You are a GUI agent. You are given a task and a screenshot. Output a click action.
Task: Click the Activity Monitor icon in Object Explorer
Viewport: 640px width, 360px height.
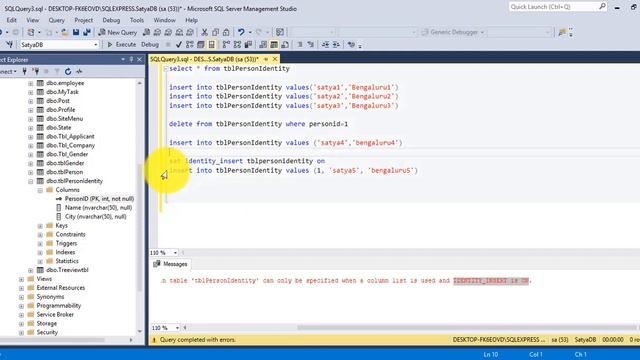point(79,71)
